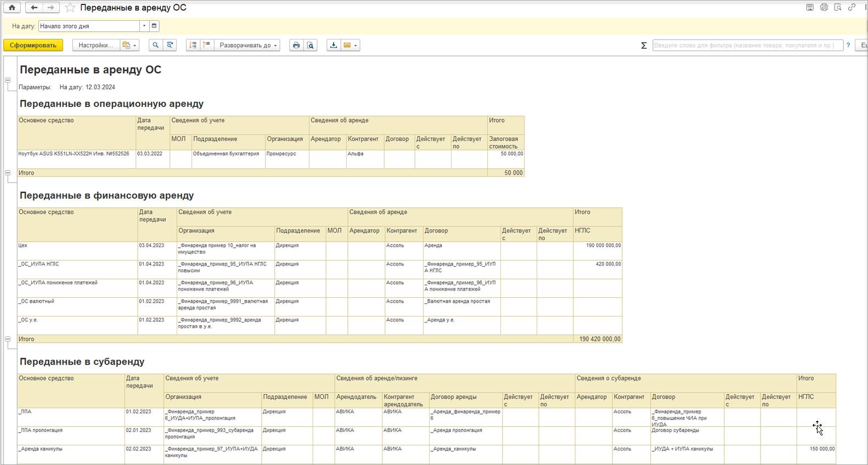Screen dimensions: 868x465
Task: Click the print icon in report toolbar
Action: [x=296, y=46]
